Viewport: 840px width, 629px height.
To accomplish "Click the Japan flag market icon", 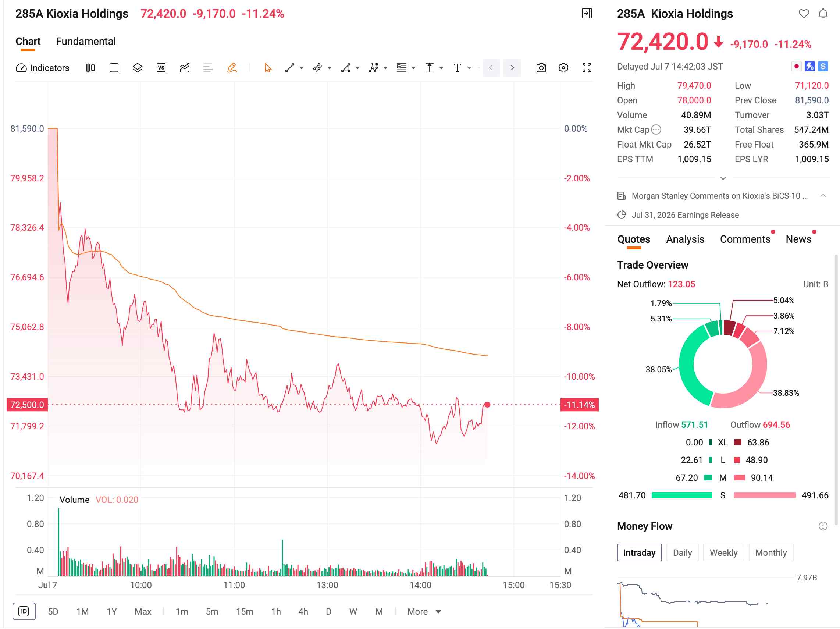I will pos(796,67).
